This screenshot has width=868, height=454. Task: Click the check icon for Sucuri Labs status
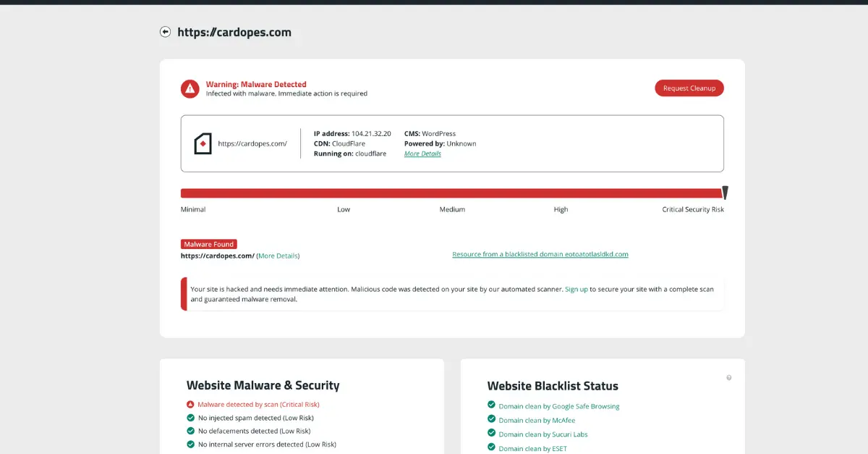491,434
